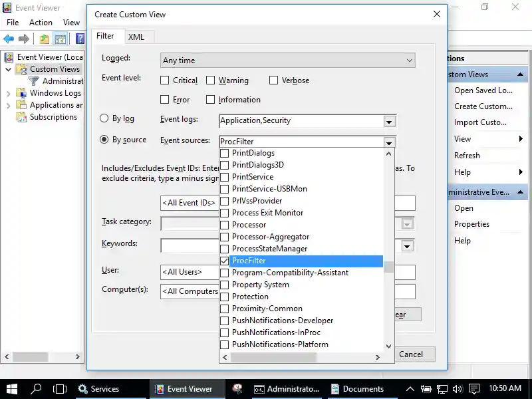Switch to the XML tab
The width and height of the screenshot is (532, 399).
pos(137,37)
